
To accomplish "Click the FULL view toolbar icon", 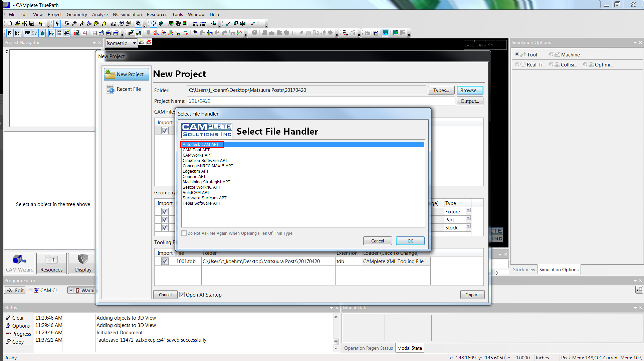I will pos(121,23).
